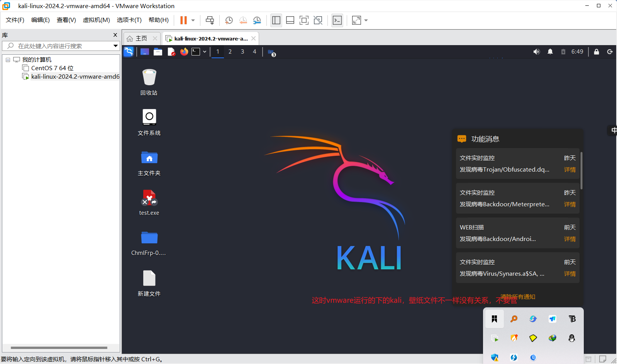Open 详情 for Backdoor/Meterprete notification
This screenshot has height=364, width=617.
click(x=570, y=204)
